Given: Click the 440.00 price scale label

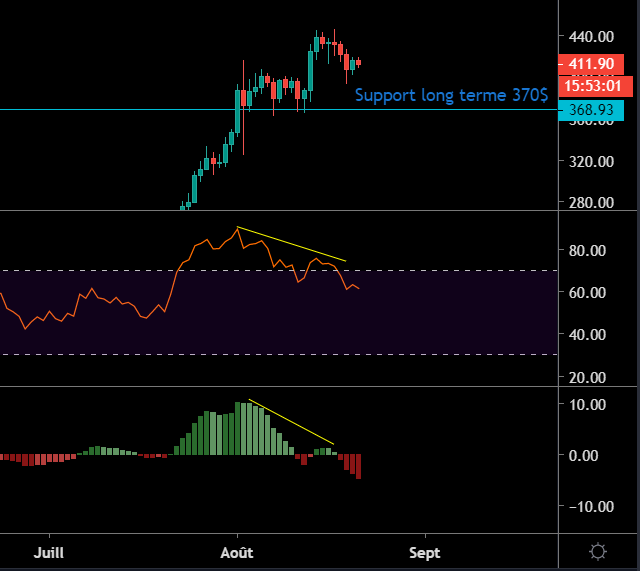Looking at the screenshot, I should [x=590, y=38].
